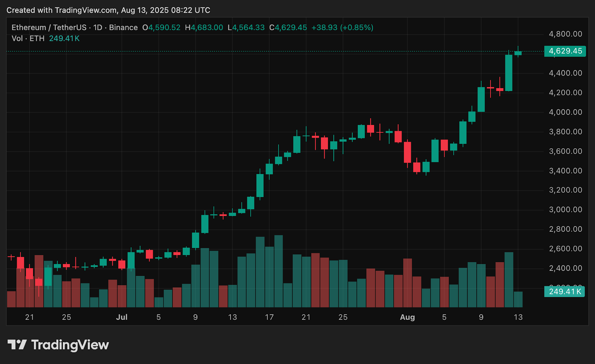Select the Ethereum / TetherUS symbol title

pyautogui.click(x=49, y=28)
